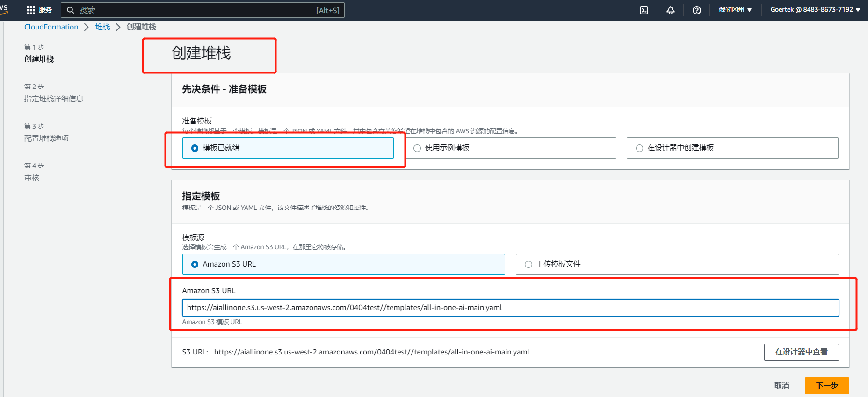Go to CloudFormation breadcrumb link
Viewport: 868px width, 397px height.
51,27
